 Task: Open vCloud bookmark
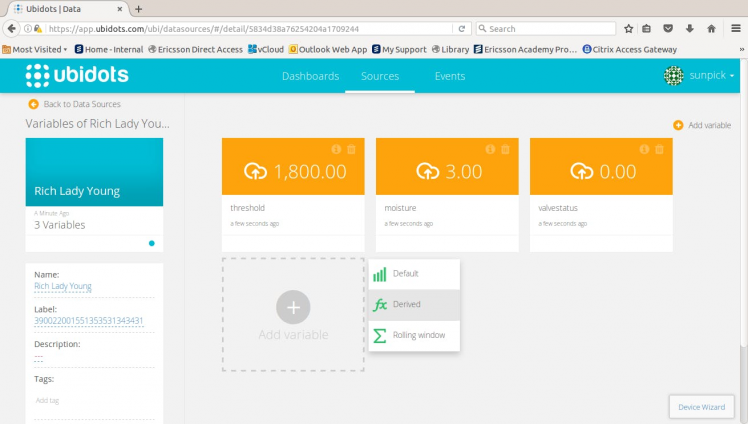click(x=266, y=49)
